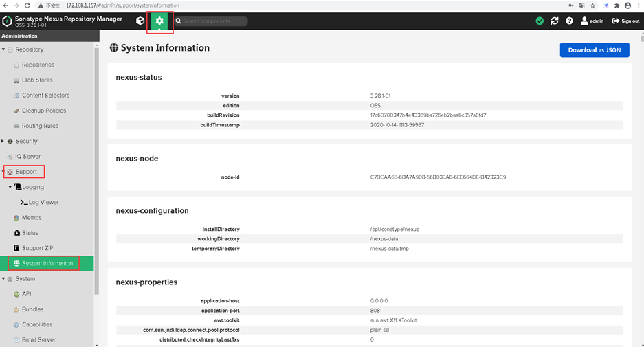Open the Metrics page

pos(32,218)
